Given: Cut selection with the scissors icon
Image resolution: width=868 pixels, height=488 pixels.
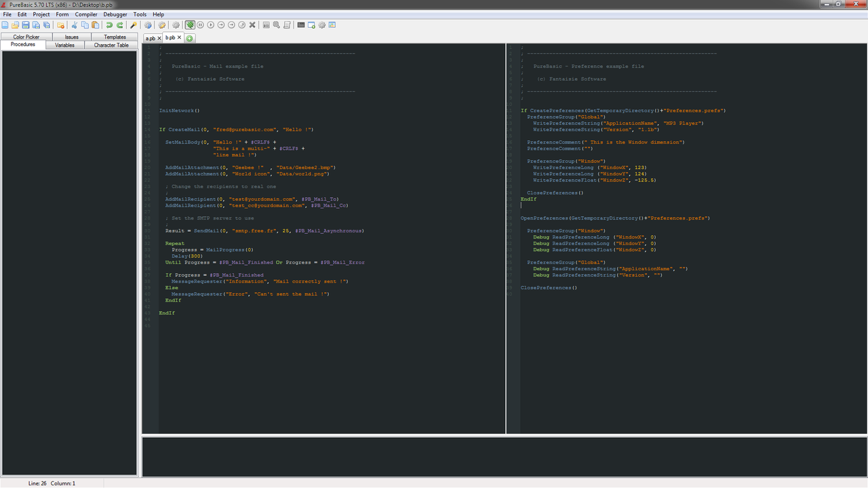Looking at the screenshot, I should click(75, 25).
